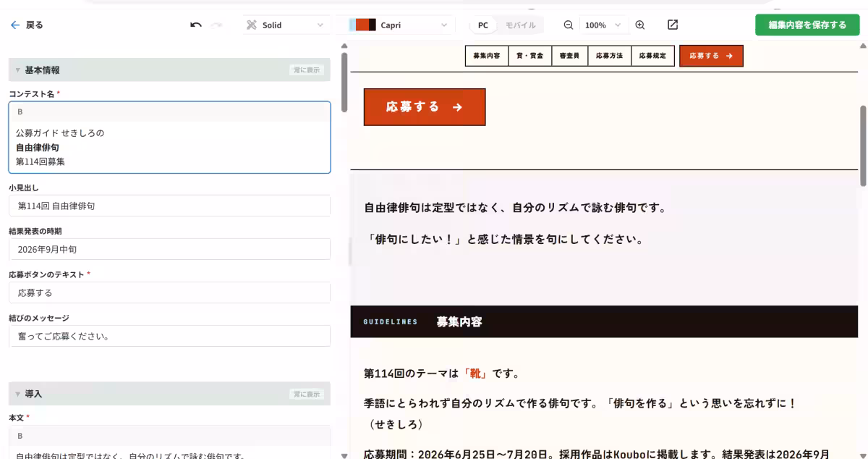This screenshot has height=459, width=868.
Task: Select the 募集内容 nav tab
Action: 486,55
